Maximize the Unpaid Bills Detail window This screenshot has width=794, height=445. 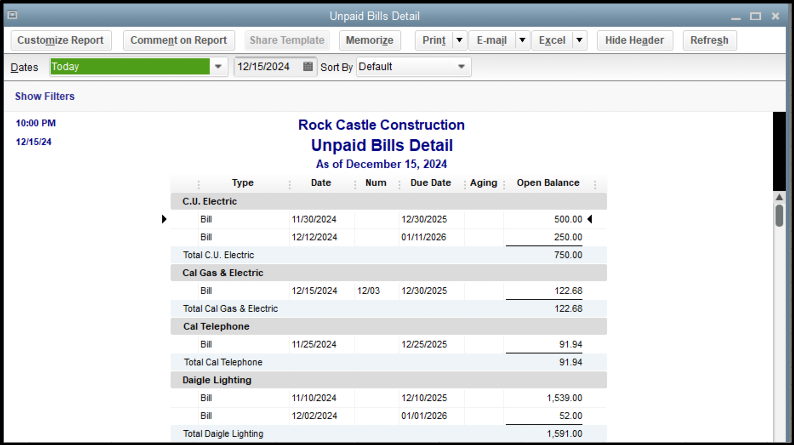[x=756, y=16]
